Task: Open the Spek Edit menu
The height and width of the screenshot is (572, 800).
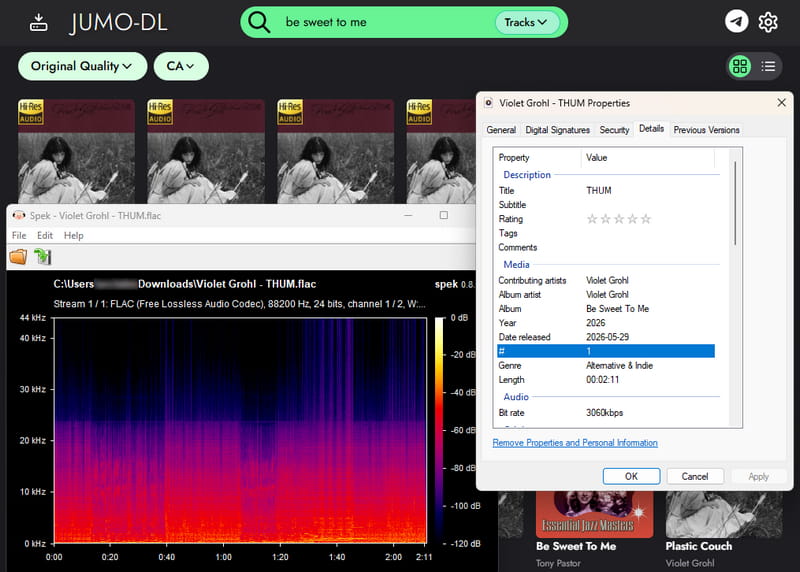Action: [x=45, y=236]
